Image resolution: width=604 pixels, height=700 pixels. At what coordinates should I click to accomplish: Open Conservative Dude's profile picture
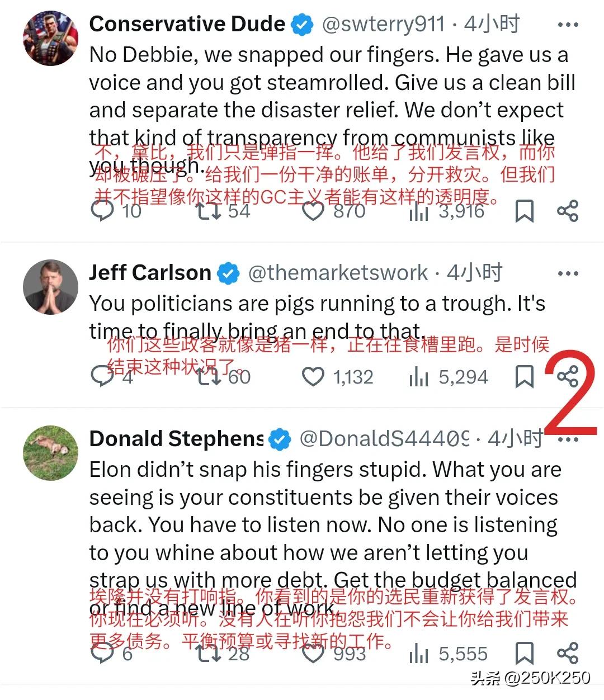(50, 38)
